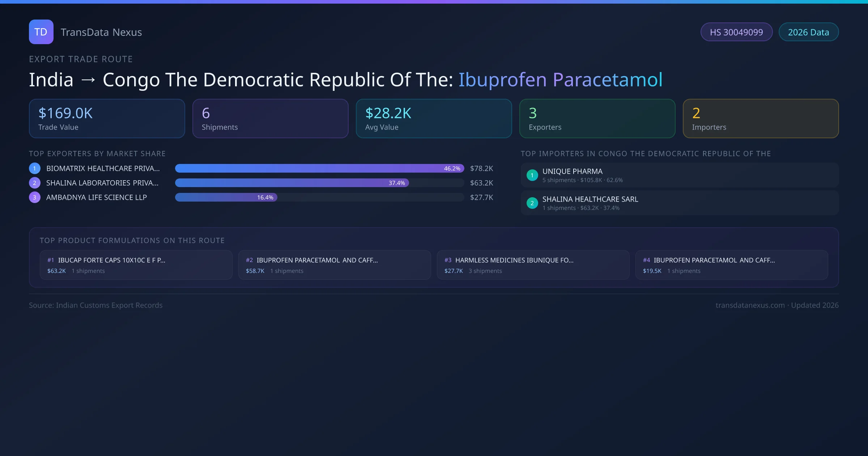This screenshot has width=868, height=456.
Task: Click the #3 marker on HARMLESS MEDICINES card
Action: [448, 260]
